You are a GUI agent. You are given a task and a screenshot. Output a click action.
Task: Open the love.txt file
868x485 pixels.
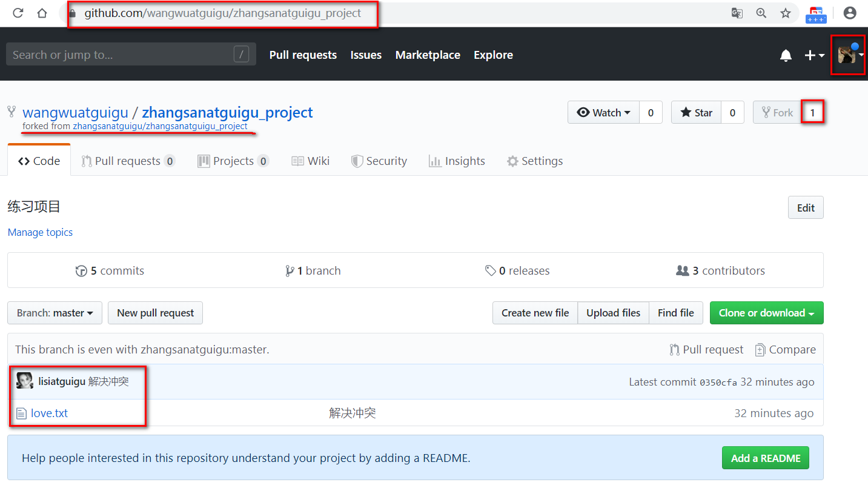(49, 413)
